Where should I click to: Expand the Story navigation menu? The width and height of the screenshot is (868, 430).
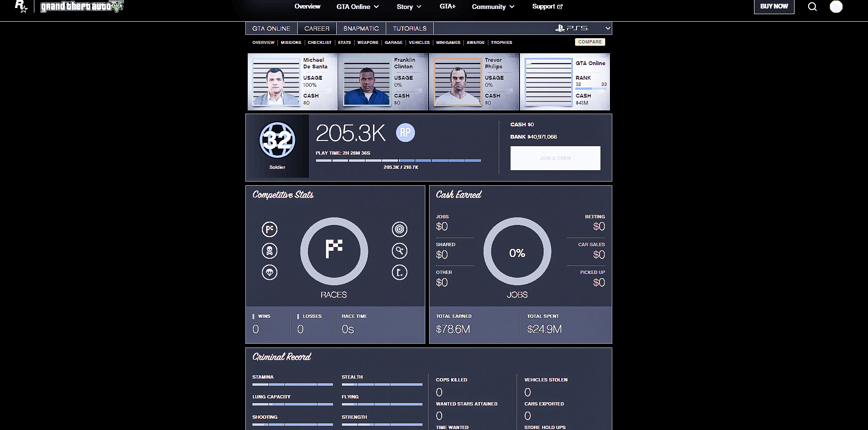coord(409,7)
